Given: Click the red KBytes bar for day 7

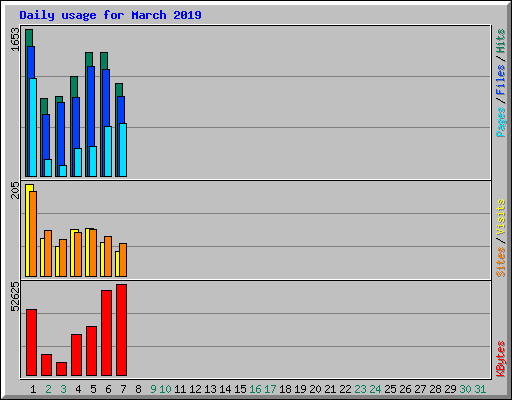Looking at the screenshot, I should click(121, 330).
